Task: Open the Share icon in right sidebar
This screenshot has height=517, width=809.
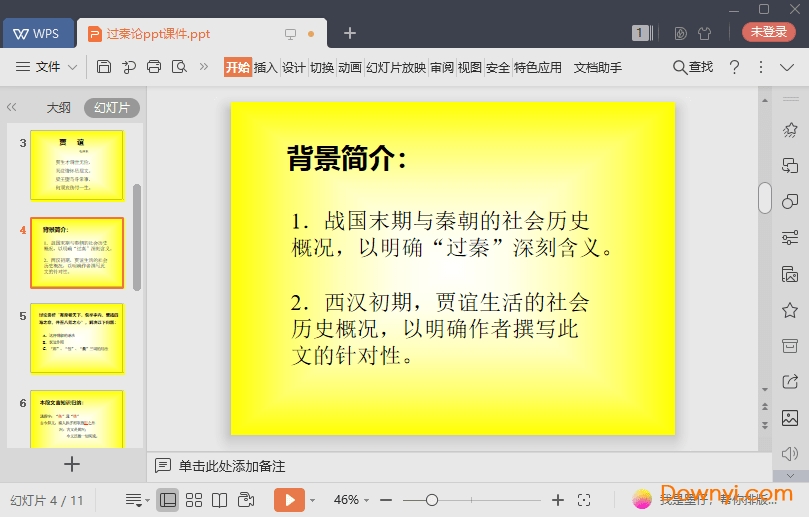Action: [790, 380]
